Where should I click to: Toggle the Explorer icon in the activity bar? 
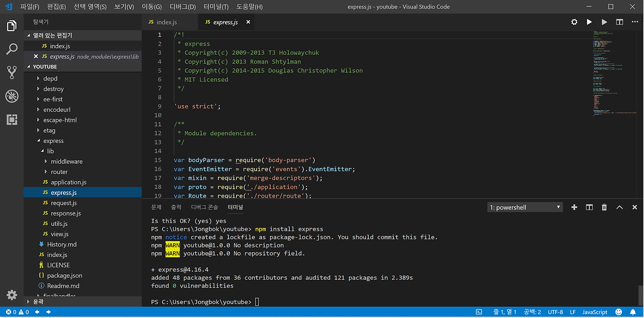[x=12, y=25]
